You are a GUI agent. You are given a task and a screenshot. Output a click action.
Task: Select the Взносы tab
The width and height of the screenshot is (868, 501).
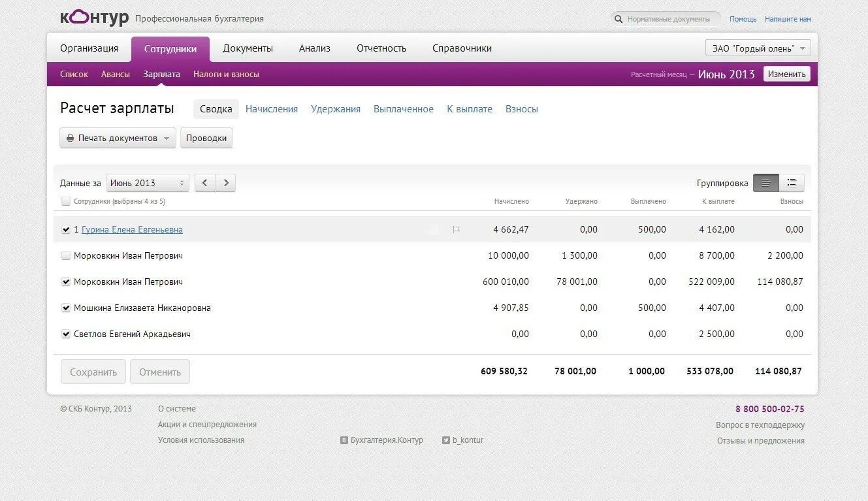pyautogui.click(x=522, y=109)
